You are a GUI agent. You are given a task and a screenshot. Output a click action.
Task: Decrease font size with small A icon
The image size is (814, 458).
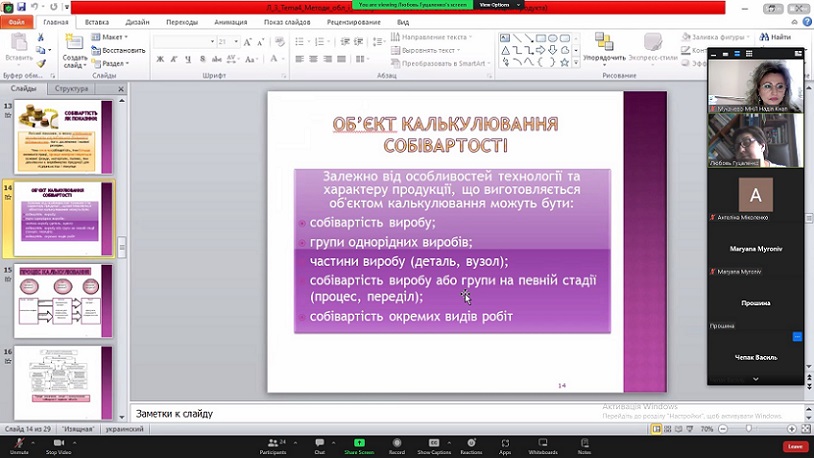pyautogui.click(x=261, y=42)
